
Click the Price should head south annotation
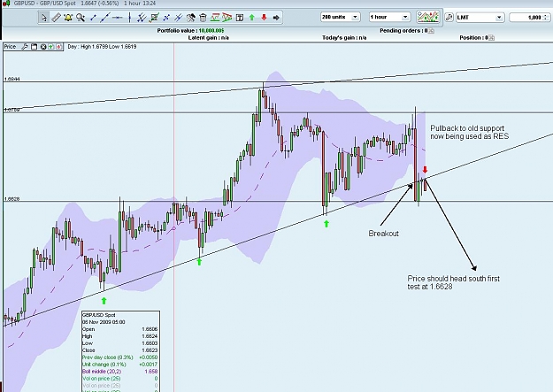pos(454,282)
